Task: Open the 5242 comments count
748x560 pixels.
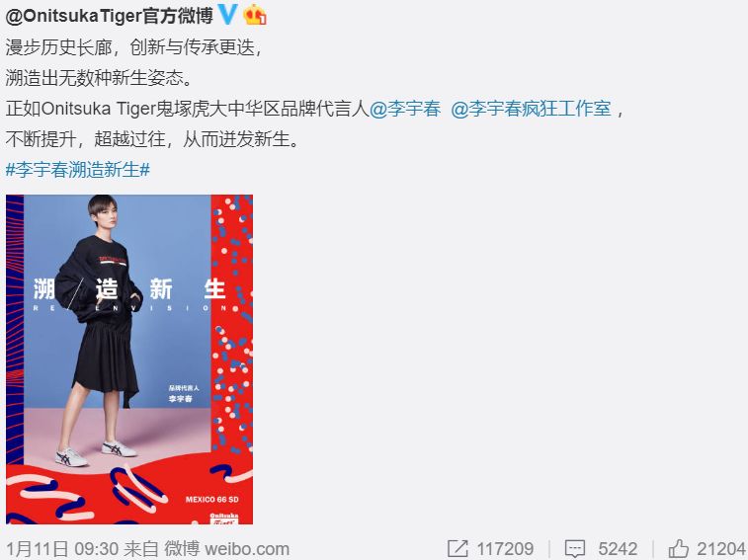Action: (x=618, y=549)
